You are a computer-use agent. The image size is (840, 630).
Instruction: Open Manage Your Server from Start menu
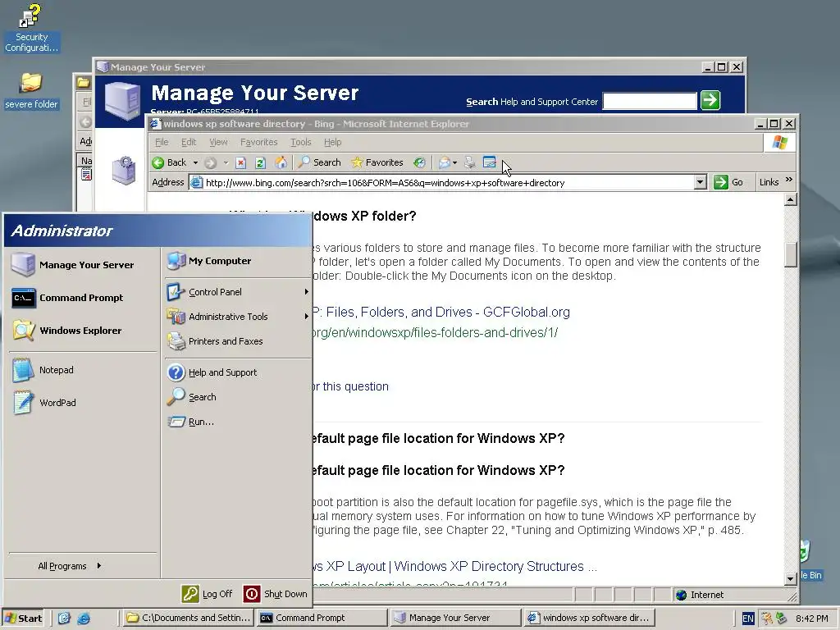click(82, 265)
